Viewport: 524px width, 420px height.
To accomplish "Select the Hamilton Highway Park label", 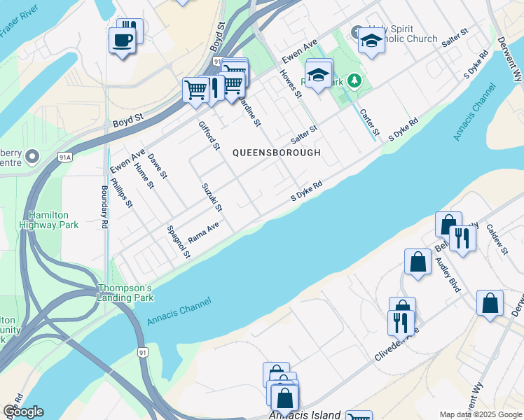I will tap(49, 220).
